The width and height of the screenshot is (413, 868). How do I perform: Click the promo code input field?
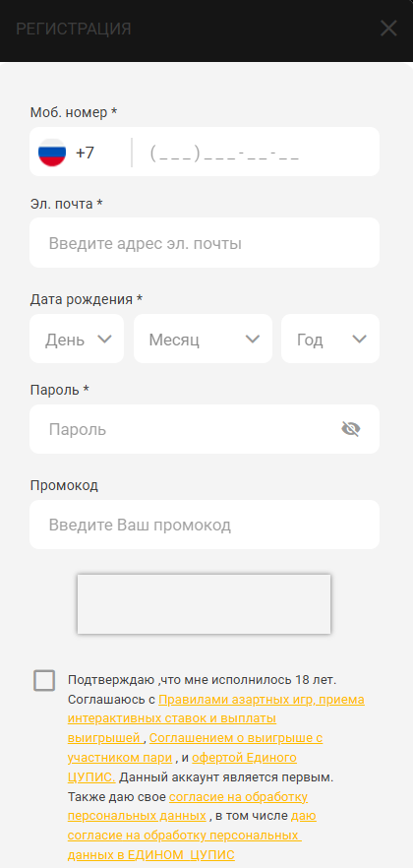click(205, 525)
